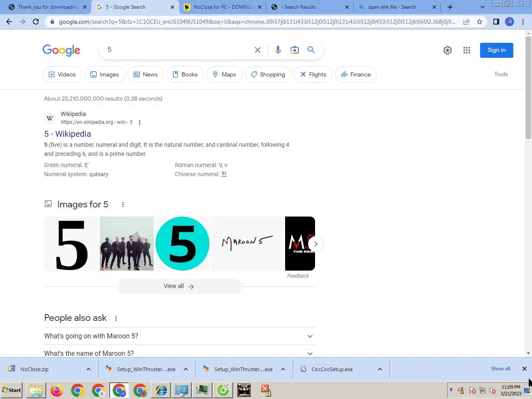Show all downloads
This screenshot has width=532, height=399.
click(x=500, y=369)
